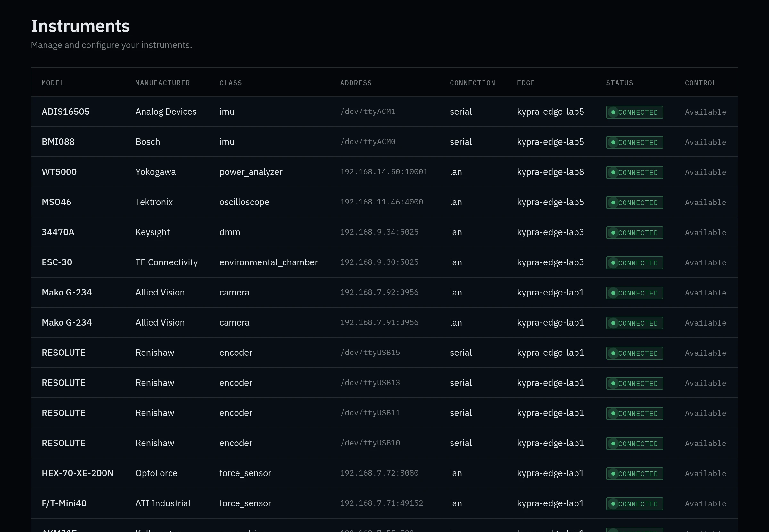Click the 192.168.7.92:3956 camera address
Viewport: 769px width, 532px height.
click(379, 293)
